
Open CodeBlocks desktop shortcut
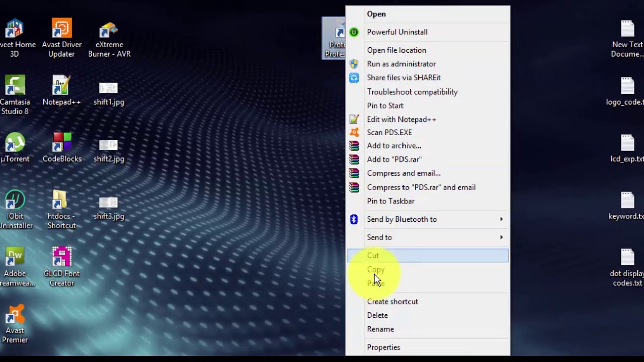(62, 148)
